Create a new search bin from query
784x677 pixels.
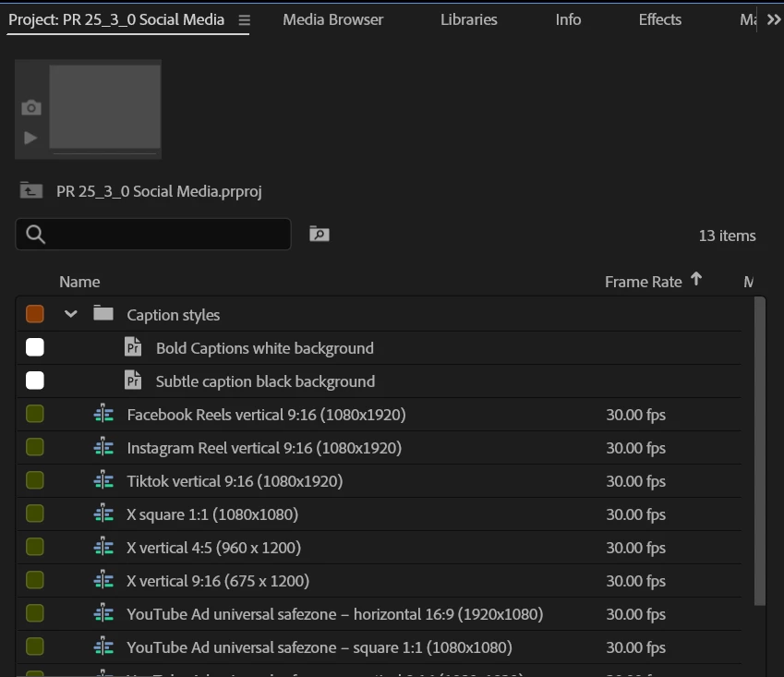[319, 234]
